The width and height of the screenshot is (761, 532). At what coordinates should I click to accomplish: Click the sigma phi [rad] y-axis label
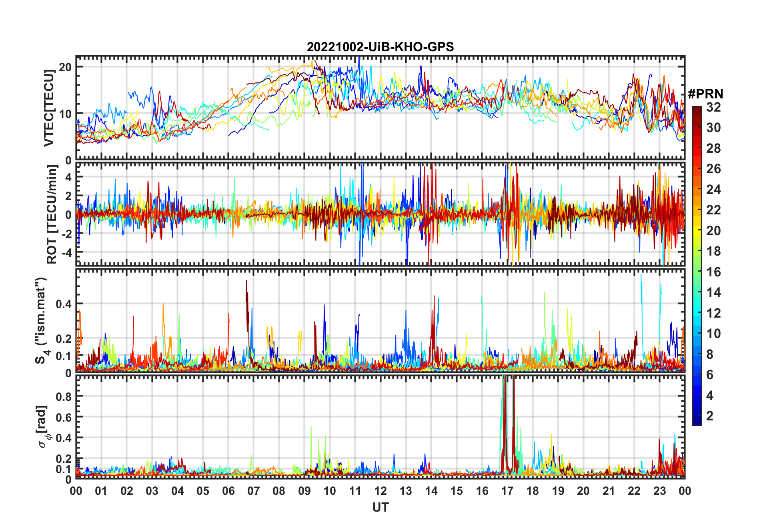[x=43, y=427]
